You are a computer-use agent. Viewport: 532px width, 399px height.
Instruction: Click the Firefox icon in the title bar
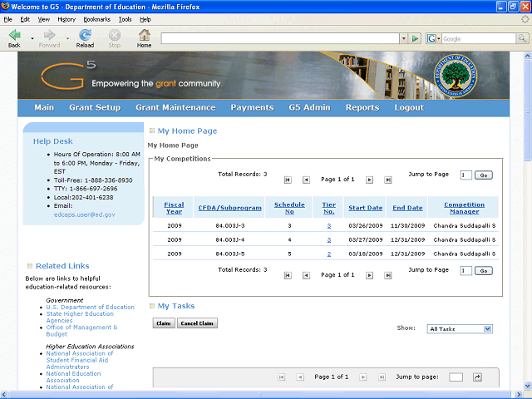pyautogui.click(x=5, y=6)
